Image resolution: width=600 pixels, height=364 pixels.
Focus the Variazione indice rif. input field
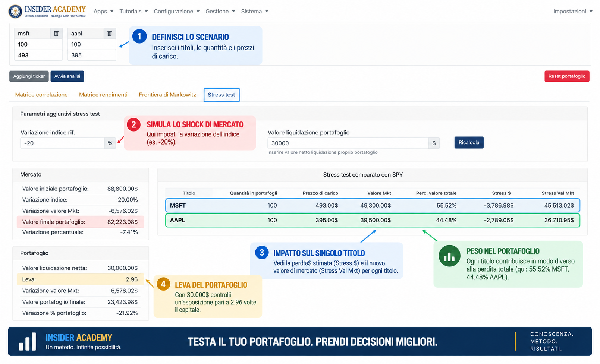click(62, 143)
